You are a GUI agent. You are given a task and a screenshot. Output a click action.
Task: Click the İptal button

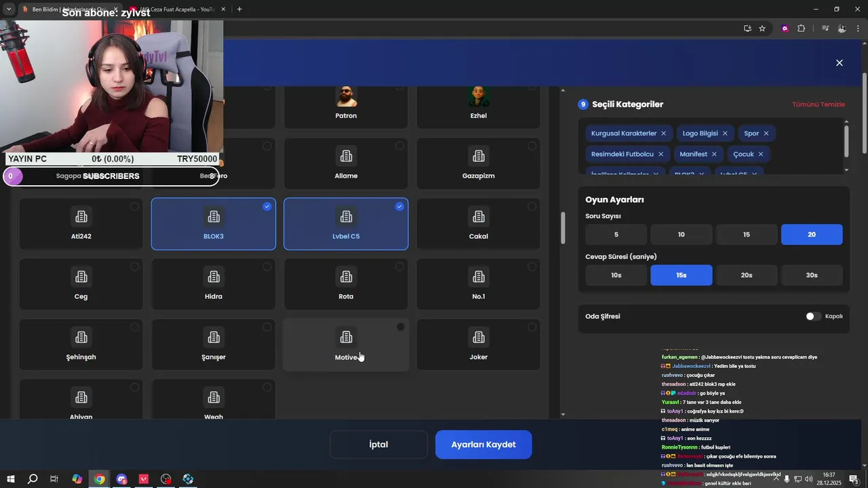point(378,445)
